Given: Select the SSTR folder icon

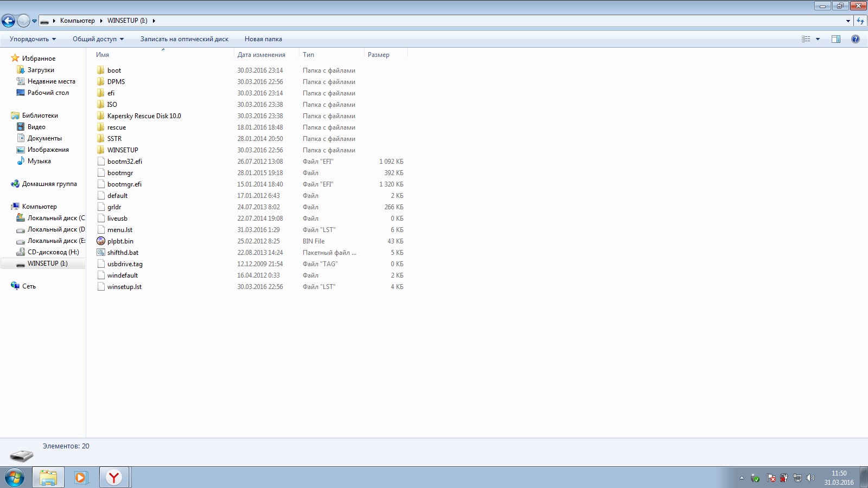Looking at the screenshot, I should click(101, 139).
